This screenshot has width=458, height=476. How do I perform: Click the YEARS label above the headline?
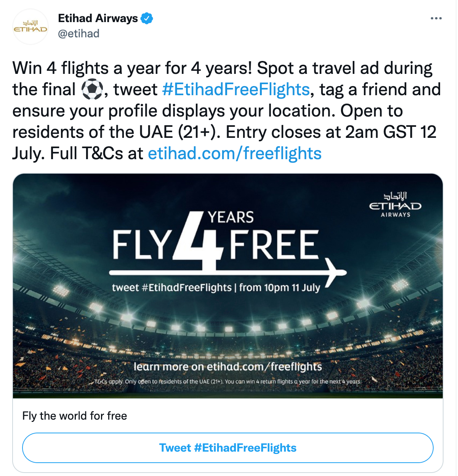[x=231, y=217]
